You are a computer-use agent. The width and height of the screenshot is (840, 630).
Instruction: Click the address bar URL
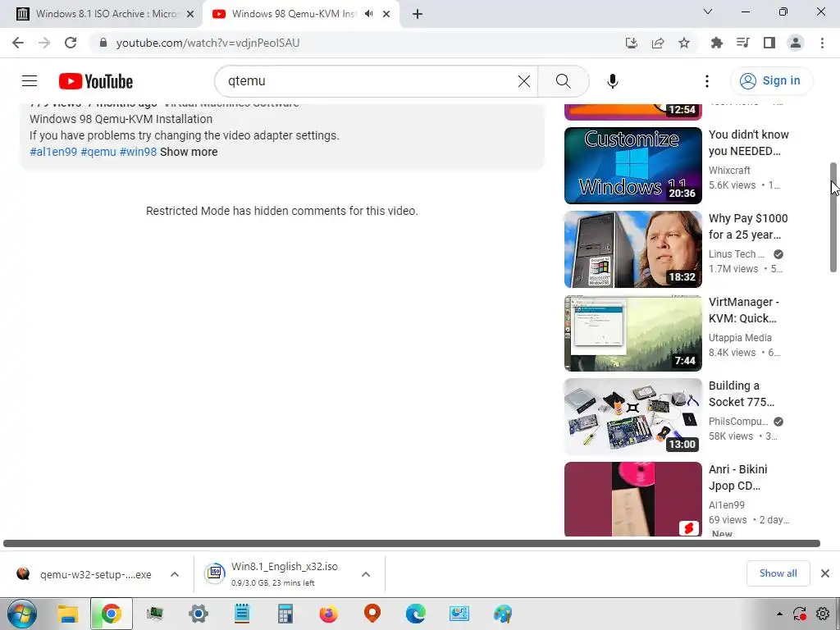click(x=208, y=43)
